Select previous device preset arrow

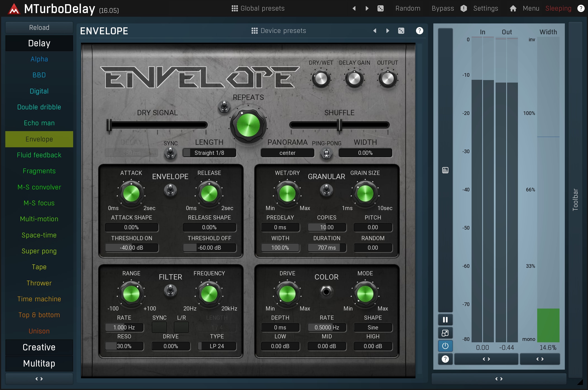click(x=375, y=31)
